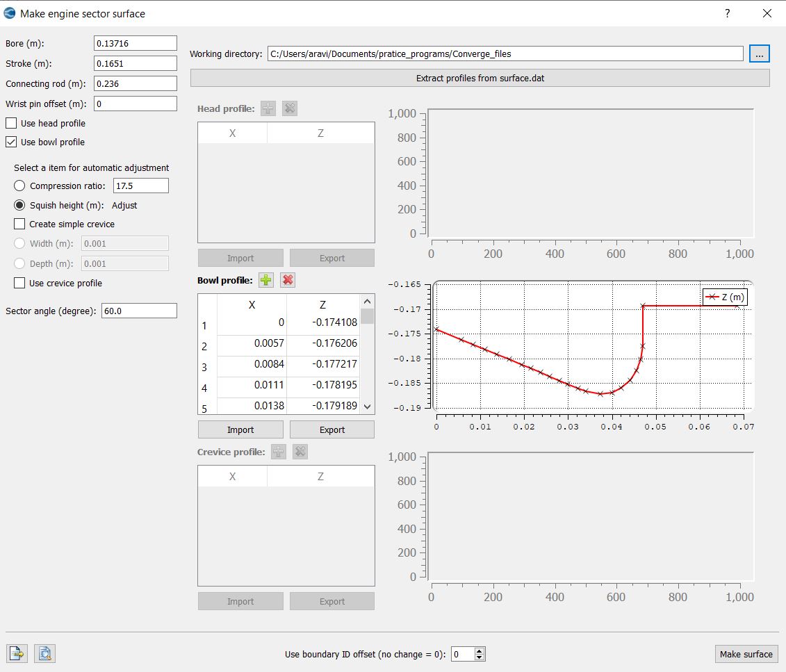Increase the boundary ID offset value

[x=480, y=651]
